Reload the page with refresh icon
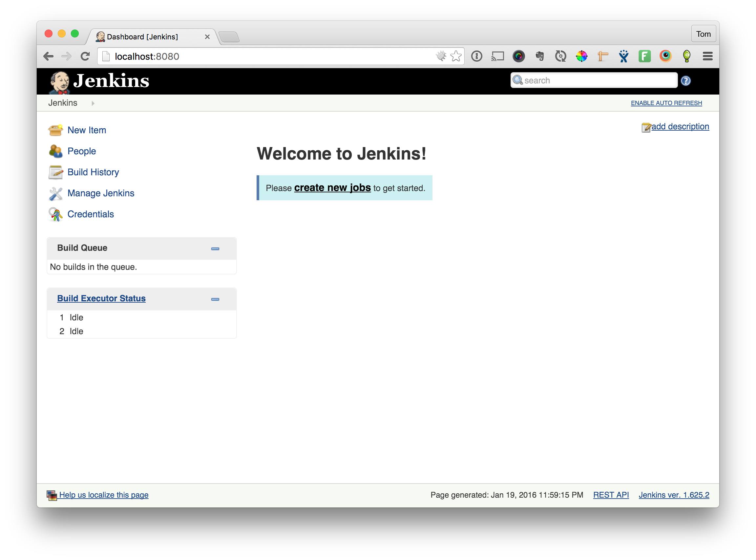Screen dimensions: 756x560 pyautogui.click(x=85, y=56)
